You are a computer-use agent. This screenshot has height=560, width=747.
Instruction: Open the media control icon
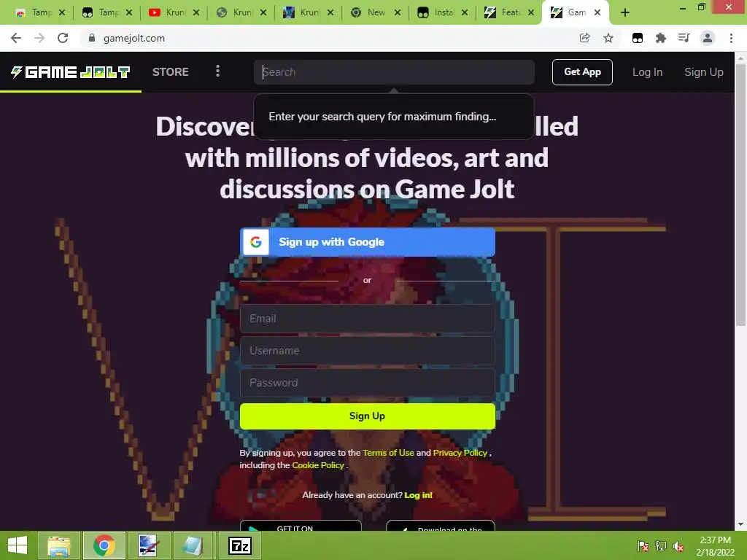click(684, 38)
